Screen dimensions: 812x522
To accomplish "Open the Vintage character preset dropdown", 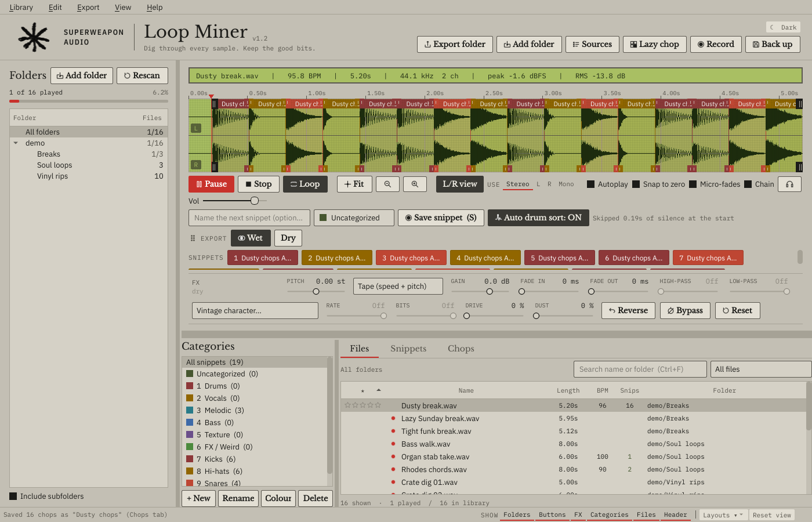I will tap(255, 311).
